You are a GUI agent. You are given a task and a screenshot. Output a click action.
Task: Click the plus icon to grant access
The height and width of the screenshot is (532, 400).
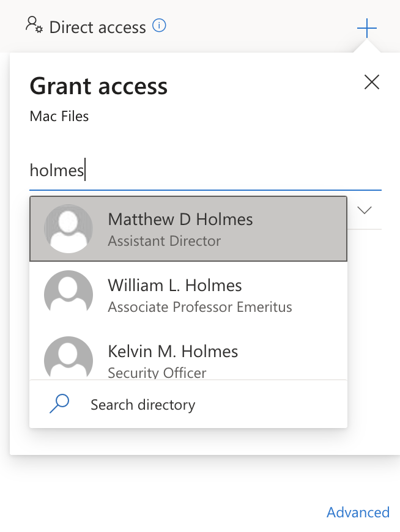367,28
